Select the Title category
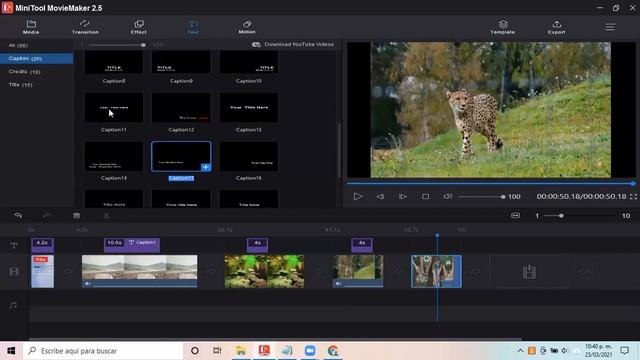This screenshot has width=640, height=360. pyautogui.click(x=20, y=84)
